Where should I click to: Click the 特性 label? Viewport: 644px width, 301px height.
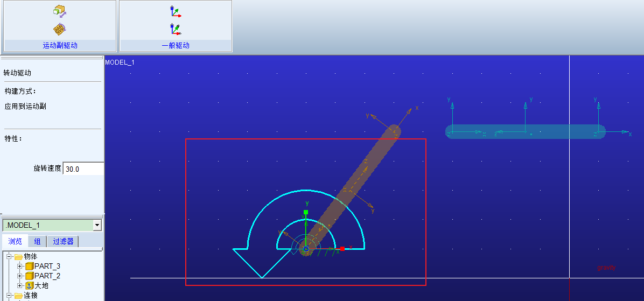(13, 139)
